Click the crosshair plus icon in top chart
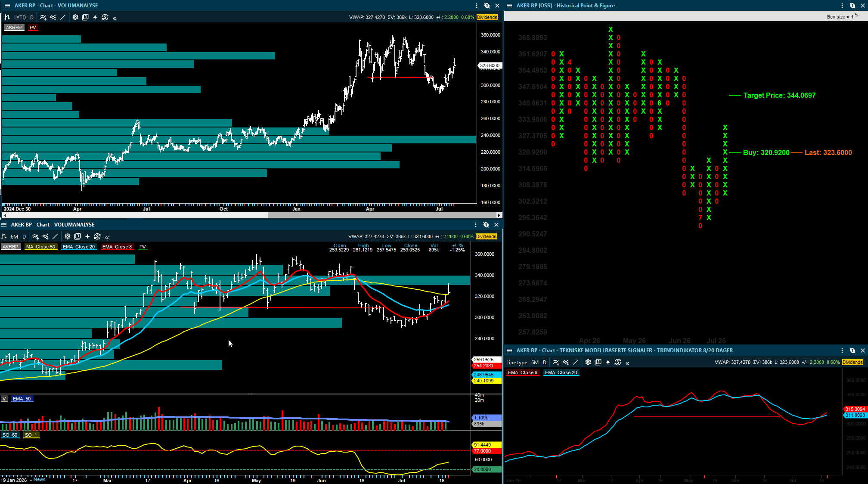868x484 pixels. click(x=95, y=18)
